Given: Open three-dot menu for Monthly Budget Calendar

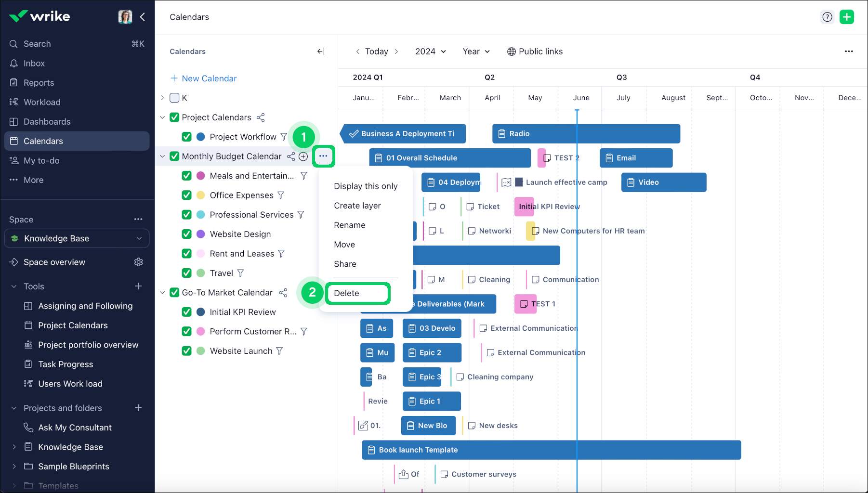Looking at the screenshot, I should (x=323, y=156).
